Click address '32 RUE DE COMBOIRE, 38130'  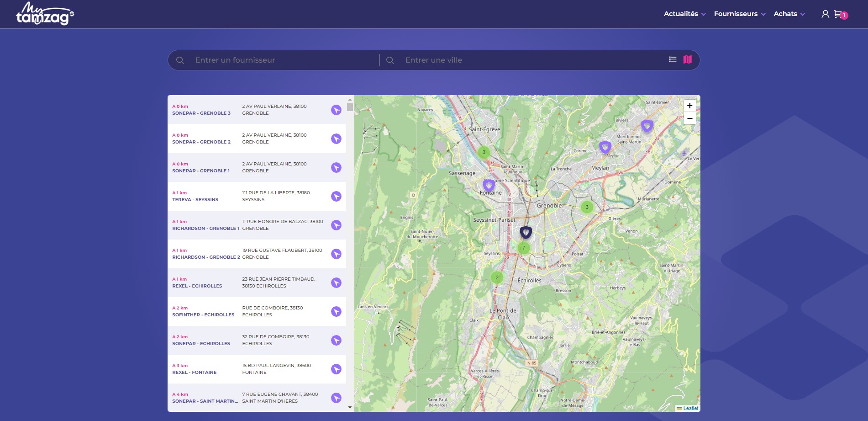276,337
